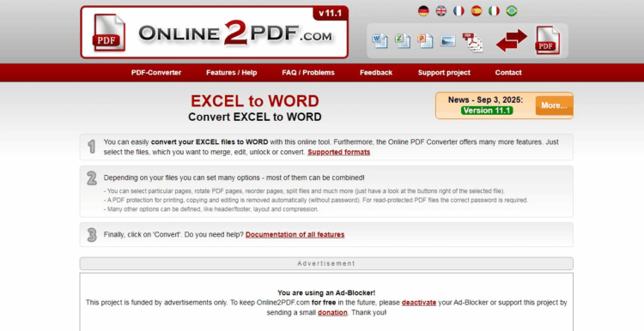Open the Online2PDF.com logo home

pos(215,33)
